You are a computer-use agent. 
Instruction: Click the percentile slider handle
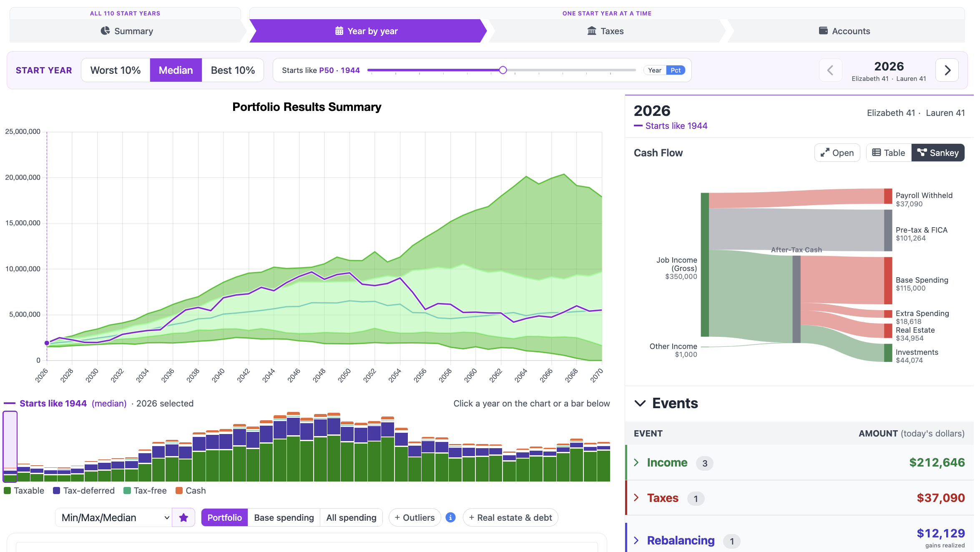(503, 70)
